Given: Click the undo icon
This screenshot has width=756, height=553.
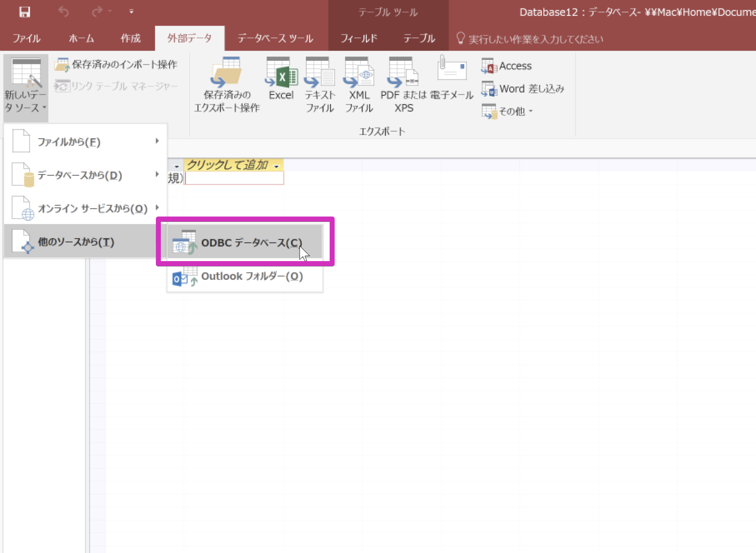Looking at the screenshot, I should point(63,12).
